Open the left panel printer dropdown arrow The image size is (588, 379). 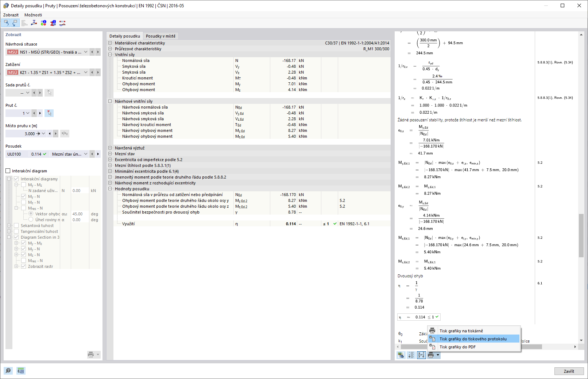[98, 355]
